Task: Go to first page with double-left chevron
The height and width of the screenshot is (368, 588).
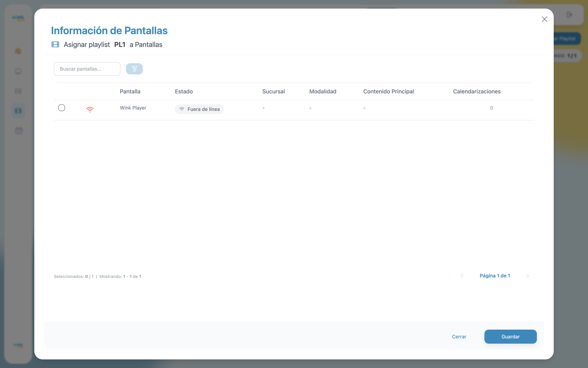Action: (462, 276)
